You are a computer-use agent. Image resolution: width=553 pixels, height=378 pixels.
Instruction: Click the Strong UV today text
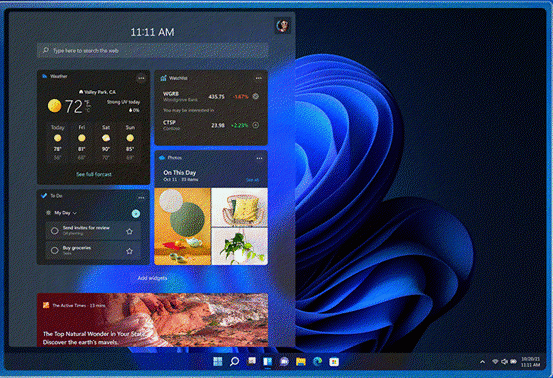123,102
